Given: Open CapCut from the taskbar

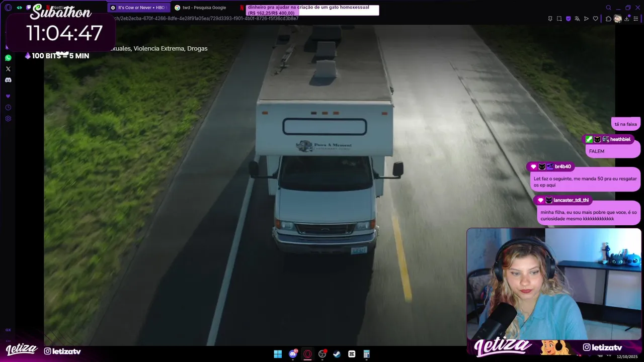Looking at the screenshot, I should click(352, 354).
